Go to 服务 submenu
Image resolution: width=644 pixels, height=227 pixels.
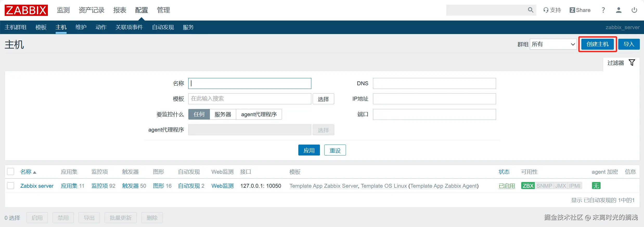point(188,27)
